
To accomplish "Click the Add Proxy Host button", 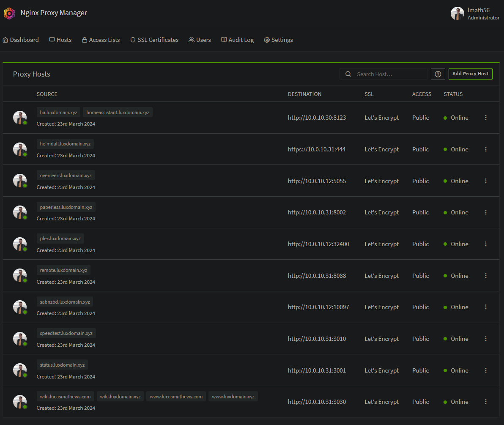I will [470, 74].
